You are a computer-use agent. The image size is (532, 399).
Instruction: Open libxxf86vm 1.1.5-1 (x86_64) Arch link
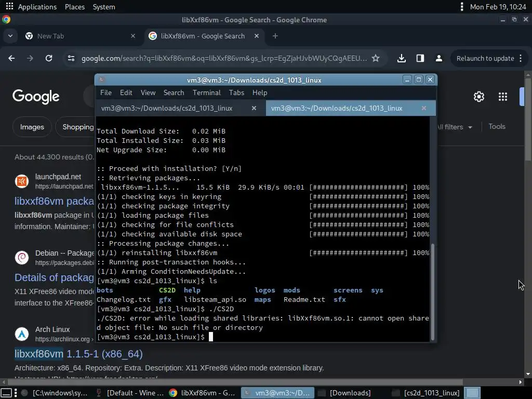78,354
